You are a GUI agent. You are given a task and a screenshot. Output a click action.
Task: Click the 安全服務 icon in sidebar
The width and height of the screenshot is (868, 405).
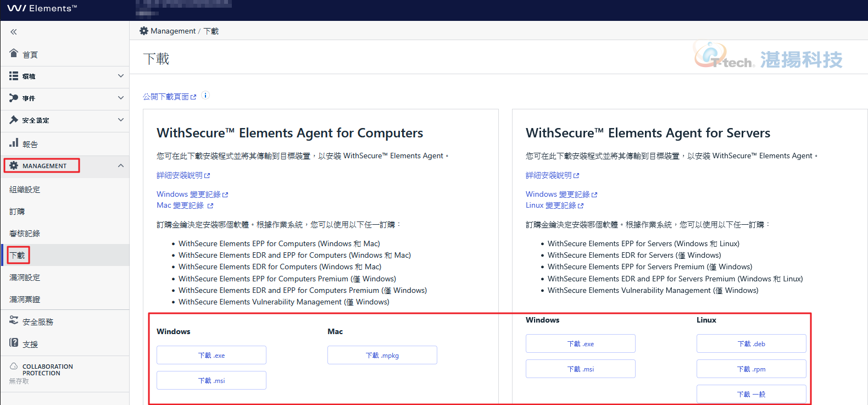tap(14, 320)
